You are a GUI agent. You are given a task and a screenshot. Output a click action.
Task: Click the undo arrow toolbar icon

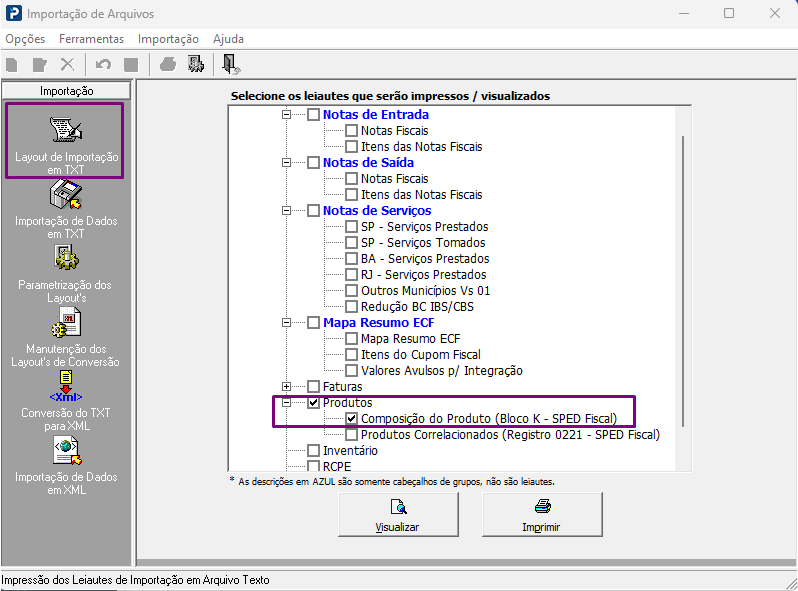coord(103,65)
